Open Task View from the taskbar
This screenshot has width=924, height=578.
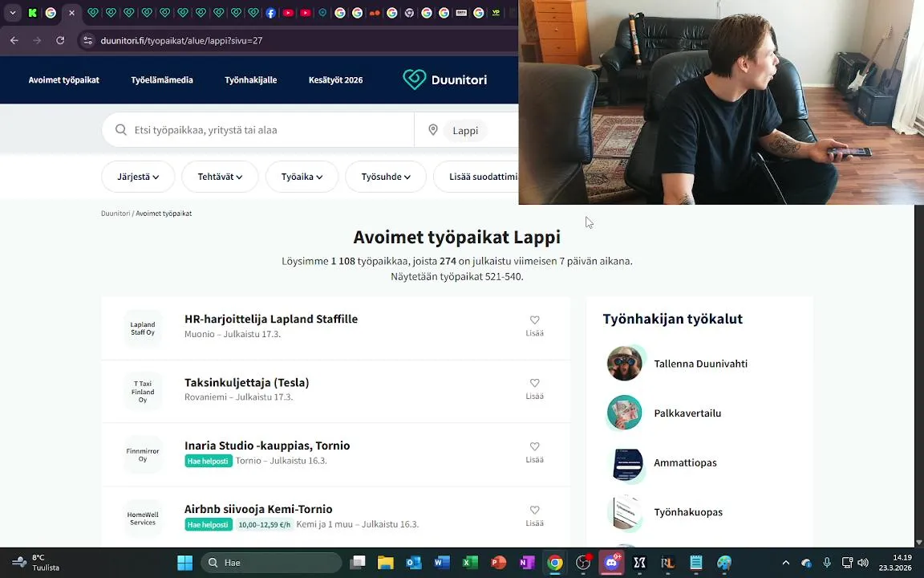click(358, 563)
